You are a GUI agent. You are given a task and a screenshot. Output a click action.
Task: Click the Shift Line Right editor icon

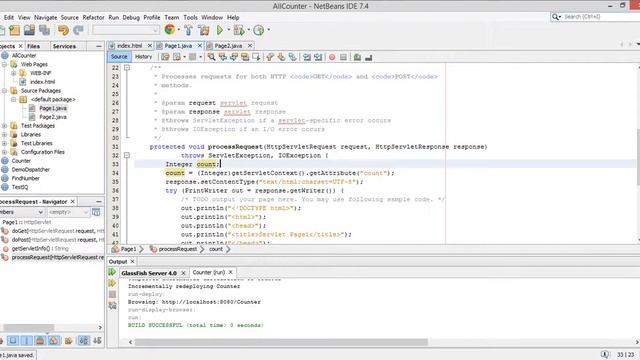tap(318, 57)
